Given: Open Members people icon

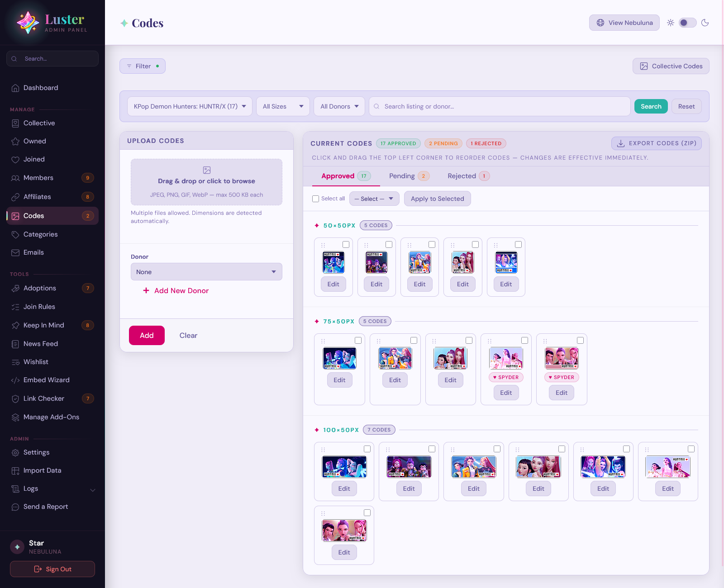Looking at the screenshot, I should (x=15, y=178).
